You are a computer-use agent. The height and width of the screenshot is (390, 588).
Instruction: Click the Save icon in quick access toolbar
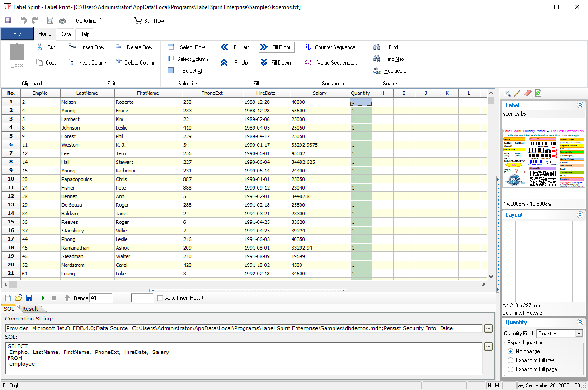[8, 21]
